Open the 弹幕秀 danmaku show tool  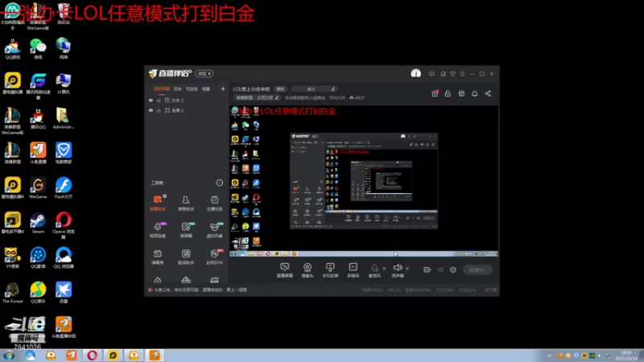[157, 257]
